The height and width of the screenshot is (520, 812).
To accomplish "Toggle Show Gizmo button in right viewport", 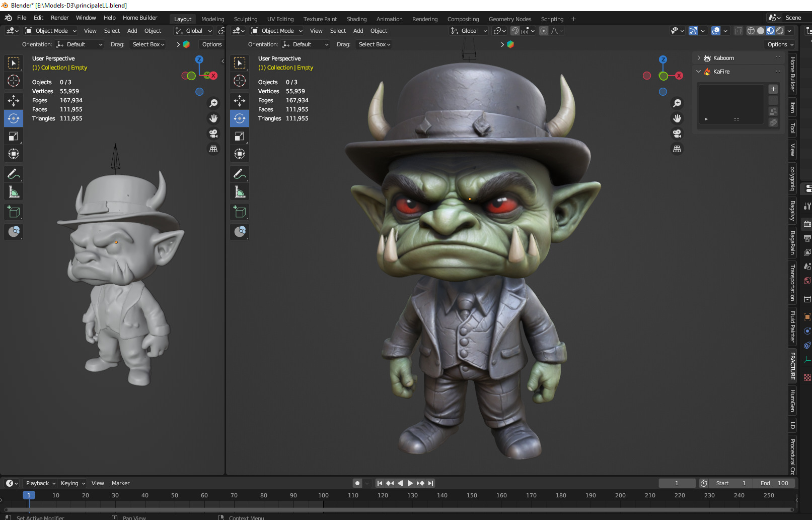I will pyautogui.click(x=693, y=31).
